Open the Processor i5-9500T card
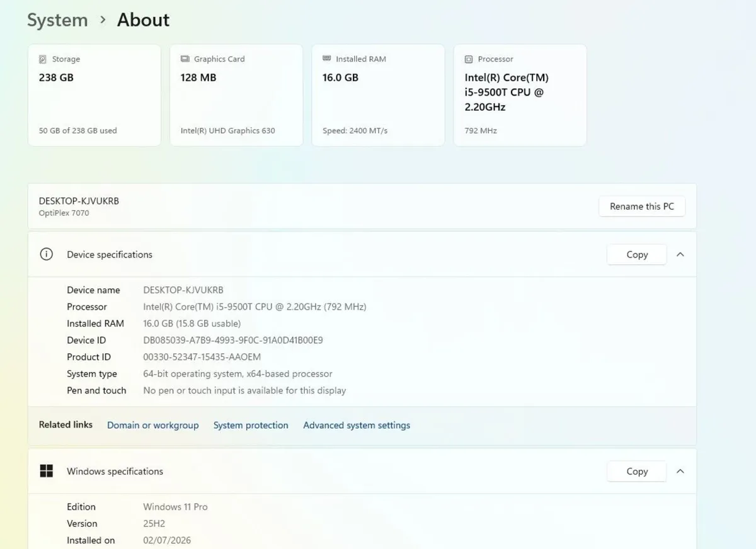This screenshot has height=549, width=756. tap(520, 95)
